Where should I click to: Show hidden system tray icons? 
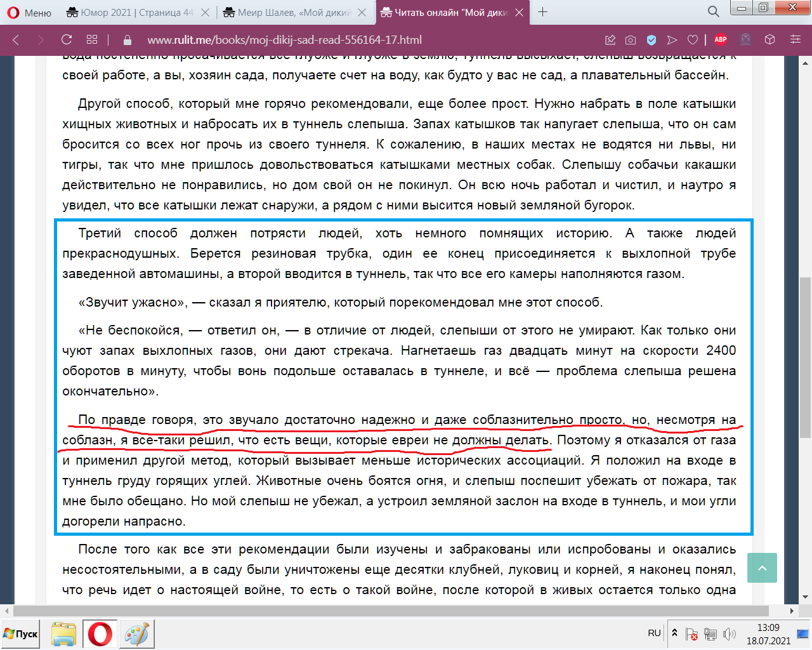tap(674, 633)
